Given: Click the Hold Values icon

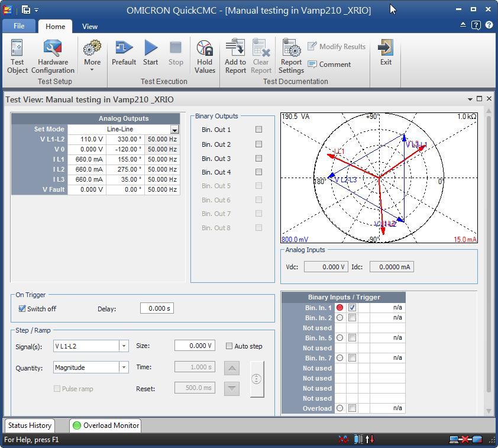Looking at the screenshot, I should click(x=205, y=57).
